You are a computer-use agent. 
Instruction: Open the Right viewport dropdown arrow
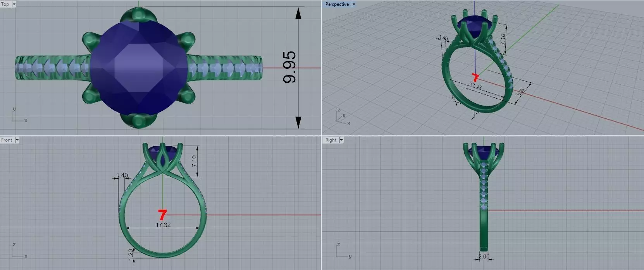pyautogui.click(x=341, y=140)
